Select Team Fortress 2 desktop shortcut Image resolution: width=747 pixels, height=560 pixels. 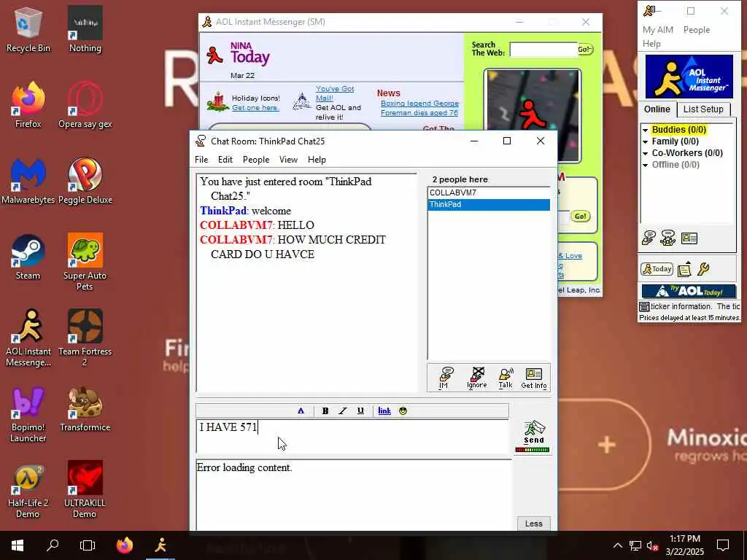[85, 338]
